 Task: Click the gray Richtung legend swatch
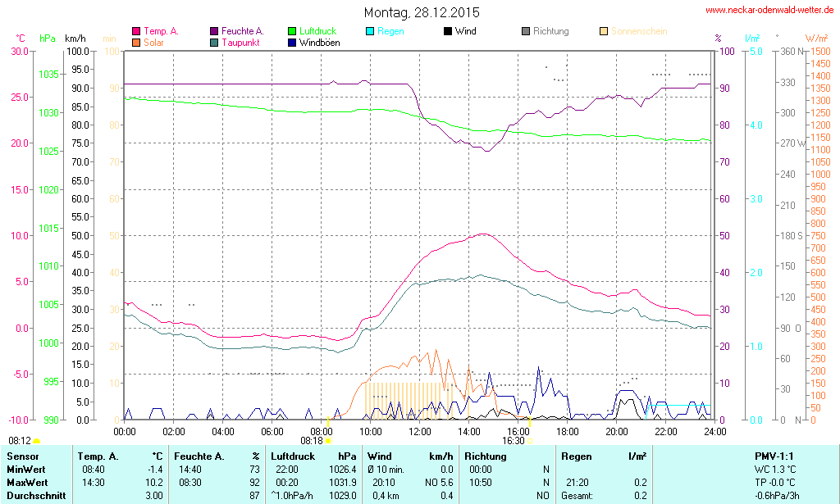coord(526,31)
